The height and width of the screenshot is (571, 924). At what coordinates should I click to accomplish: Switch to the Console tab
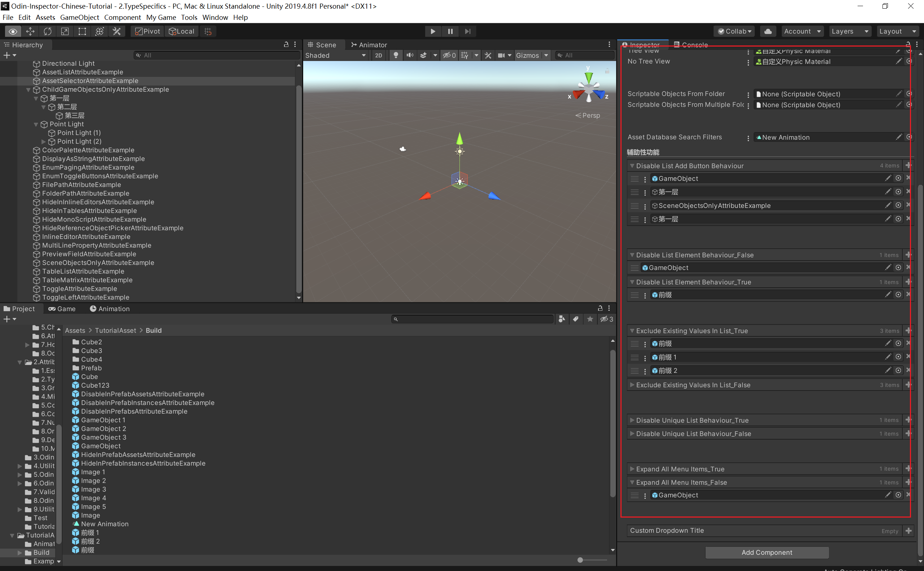coord(690,45)
